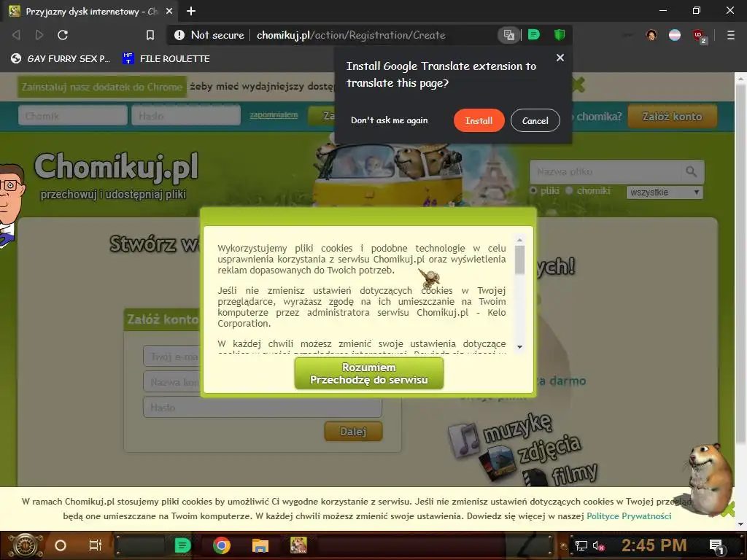Reload the page with the refresh icon
The image size is (747, 560).
pyautogui.click(x=63, y=35)
